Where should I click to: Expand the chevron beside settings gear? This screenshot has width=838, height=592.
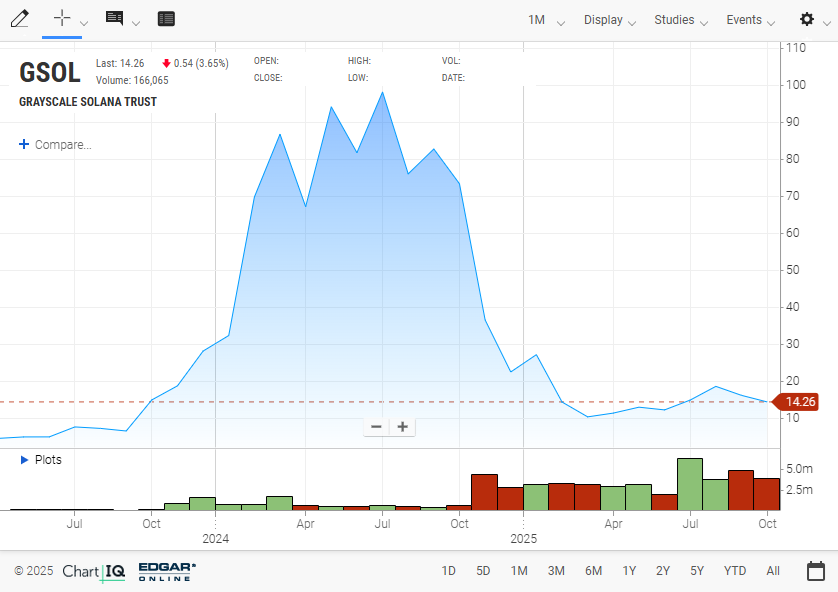pos(827,23)
